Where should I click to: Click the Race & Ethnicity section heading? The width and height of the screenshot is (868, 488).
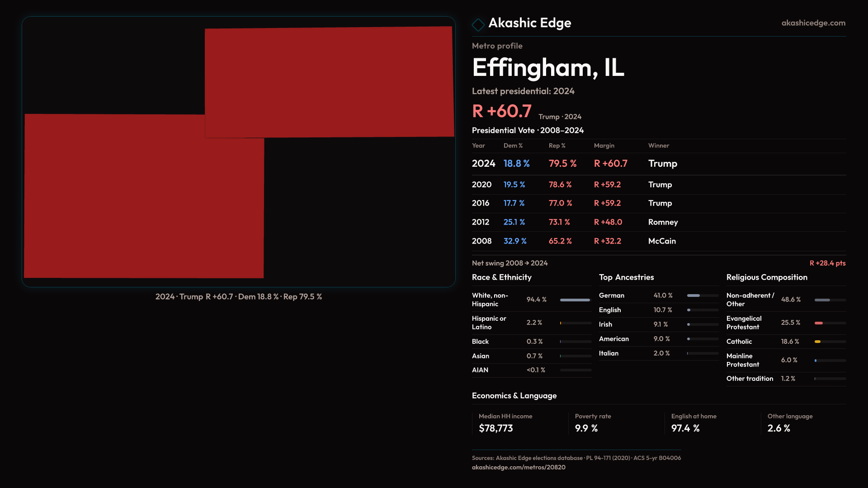coord(501,277)
